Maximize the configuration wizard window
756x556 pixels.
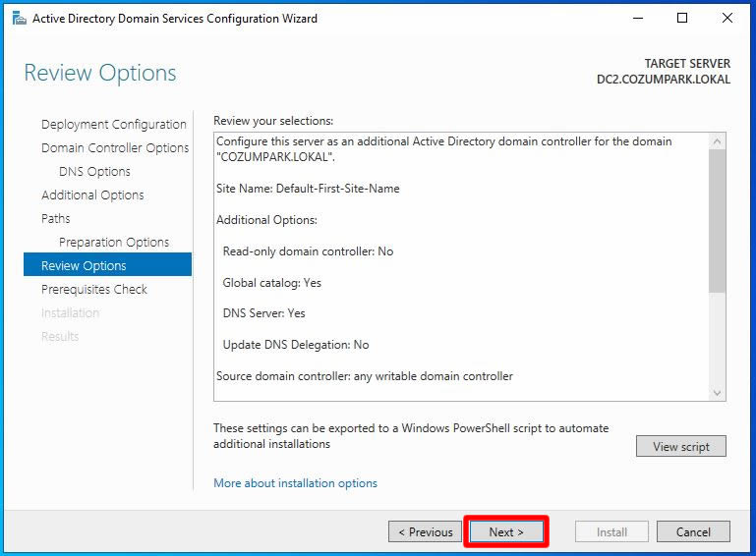point(682,18)
